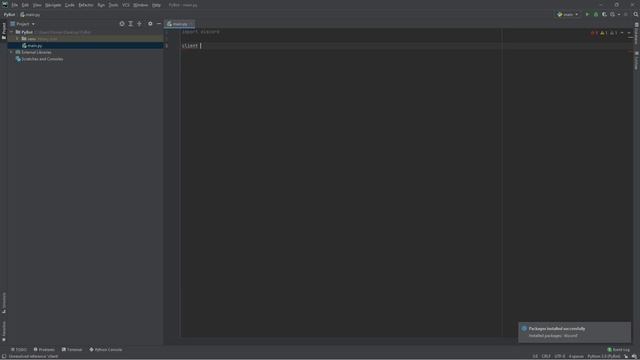The image size is (640, 360).
Task: Open the Python Console tool window
Action: (x=106, y=350)
